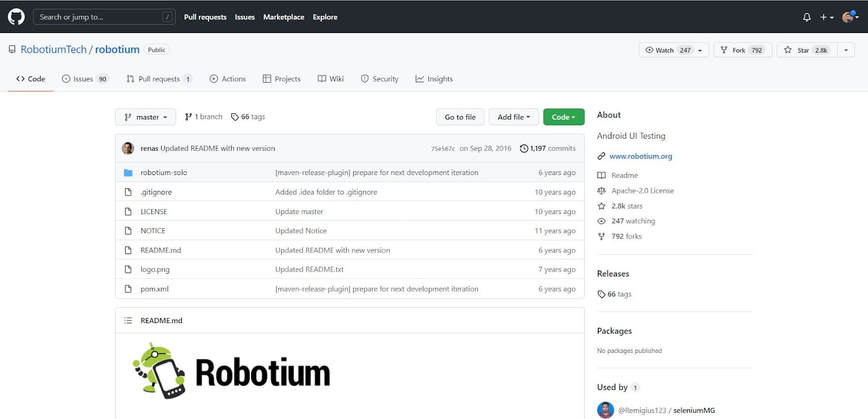This screenshot has width=868, height=419.
Task: Click the Robotium logo image in README
Action: tap(232, 372)
